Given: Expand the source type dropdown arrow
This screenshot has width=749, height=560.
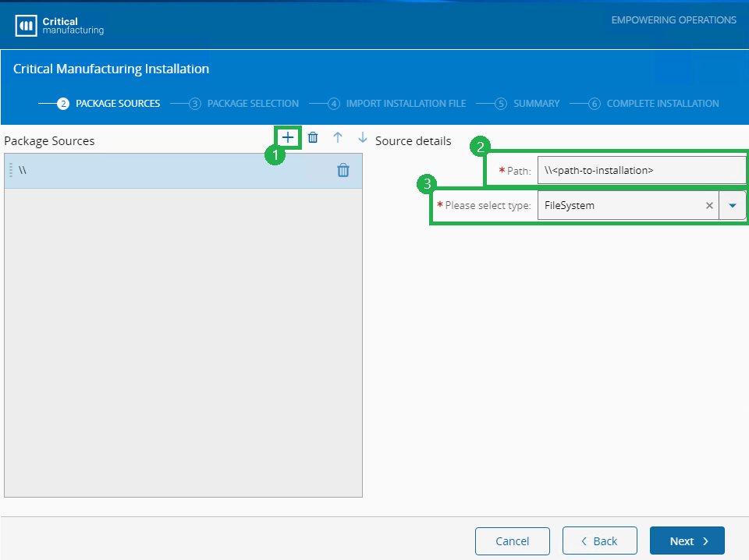Looking at the screenshot, I should [732, 206].
